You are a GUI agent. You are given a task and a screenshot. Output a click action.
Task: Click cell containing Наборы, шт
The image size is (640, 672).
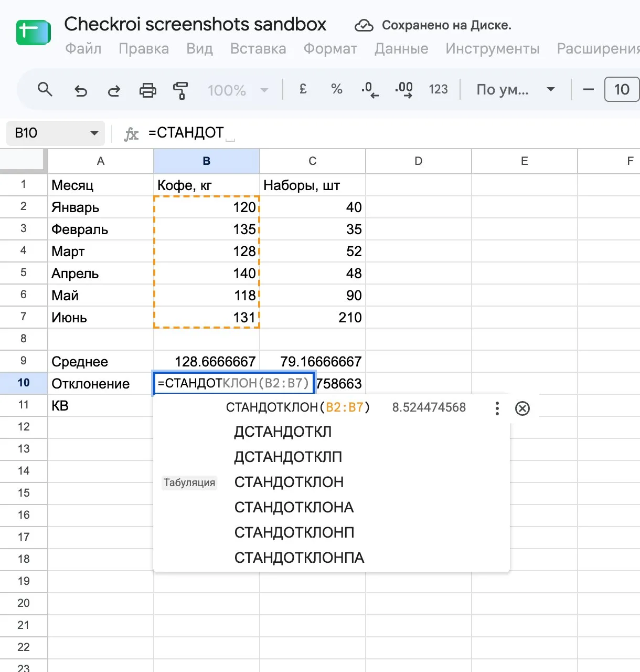[313, 185]
